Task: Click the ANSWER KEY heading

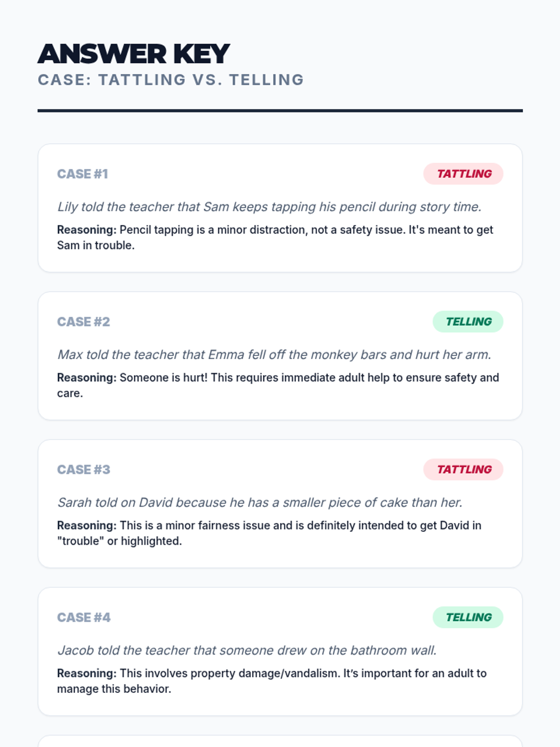Action: pyautogui.click(x=133, y=54)
